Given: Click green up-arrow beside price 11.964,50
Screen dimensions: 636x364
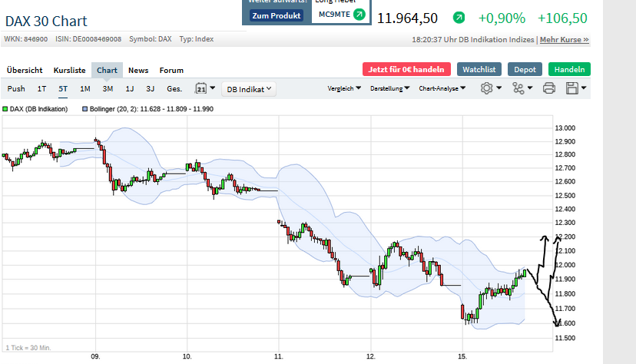Looking at the screenshot, I should (459, 18).
